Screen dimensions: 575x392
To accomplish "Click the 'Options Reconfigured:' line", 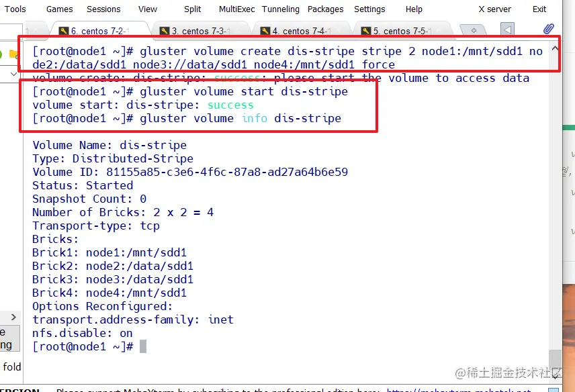I will [x=102, y=306].
